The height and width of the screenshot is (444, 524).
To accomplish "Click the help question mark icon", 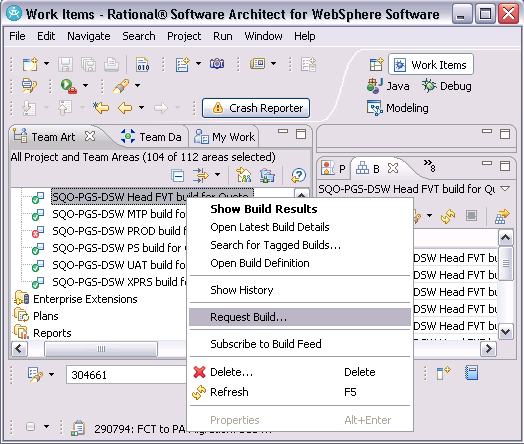I will [298, 175].
